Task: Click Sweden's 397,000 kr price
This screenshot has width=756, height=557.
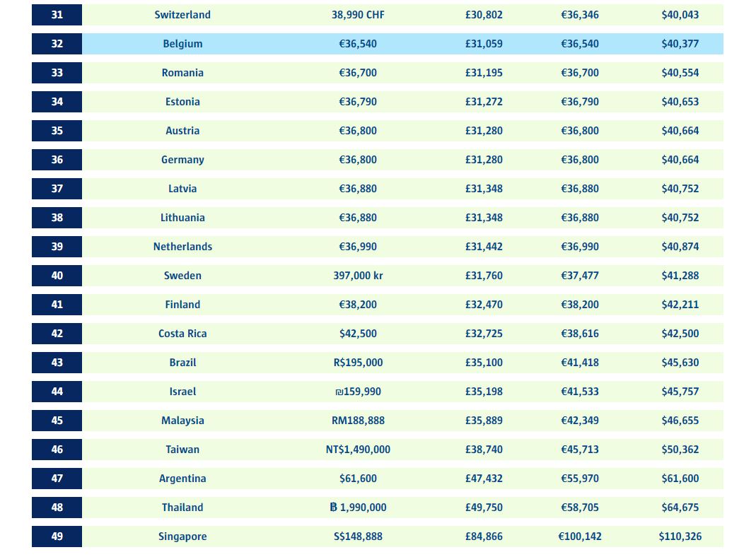Action: (x=358, y=276)
